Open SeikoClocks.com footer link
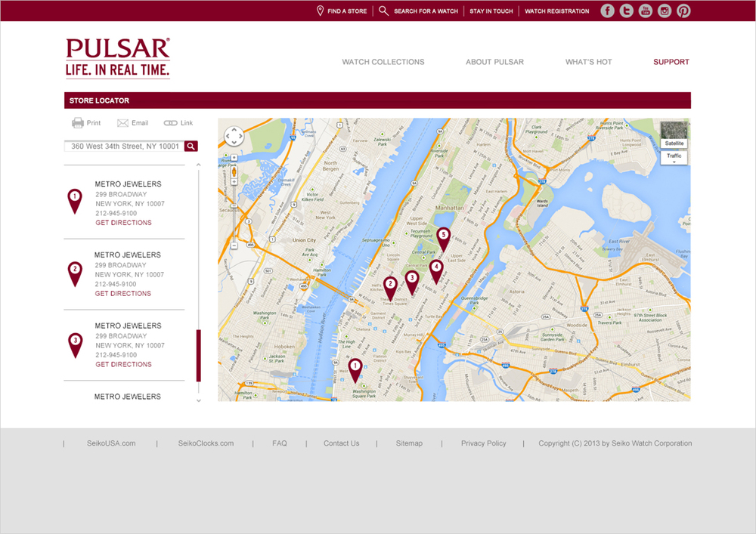 tap(206, 443)
